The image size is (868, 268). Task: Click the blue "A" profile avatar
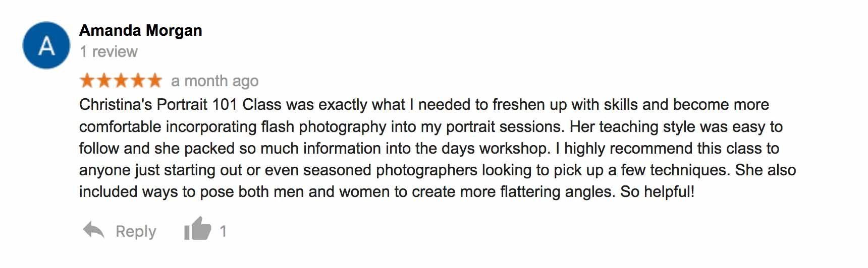[x=46, y=45]
